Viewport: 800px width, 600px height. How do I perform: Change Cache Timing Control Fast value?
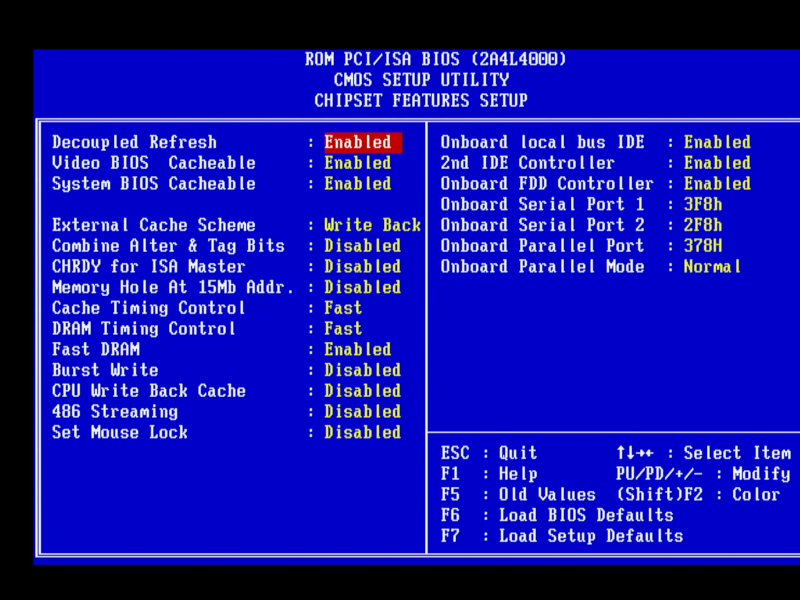point(343,308)
